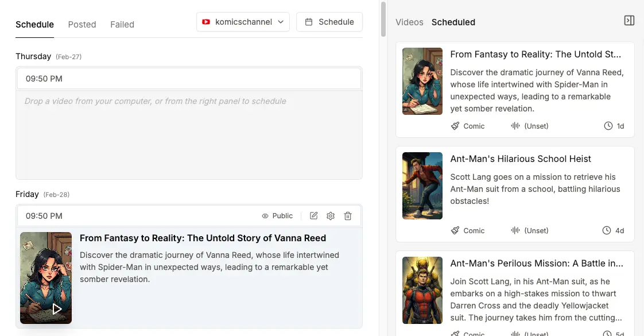Select Ant-Man's Perilous Mission thumbnail

coord(422,291)
